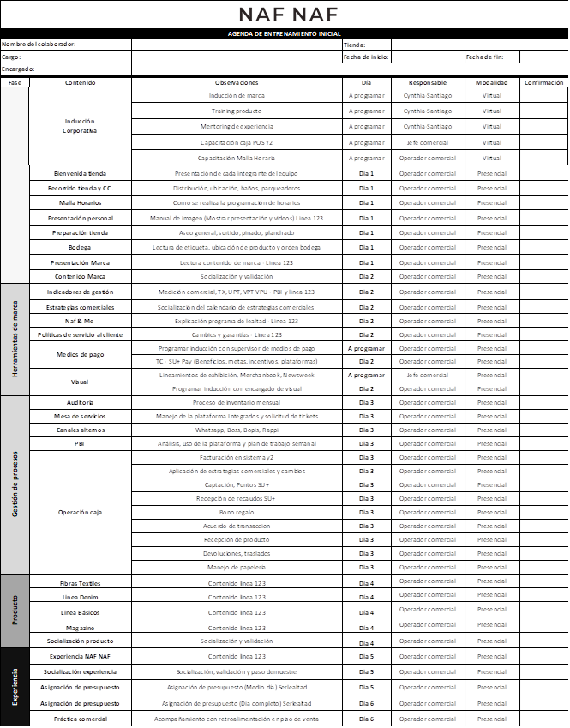Click the 'Inducción de marca' observation cell
Screen dimensions: 570x728
(237, 96)
